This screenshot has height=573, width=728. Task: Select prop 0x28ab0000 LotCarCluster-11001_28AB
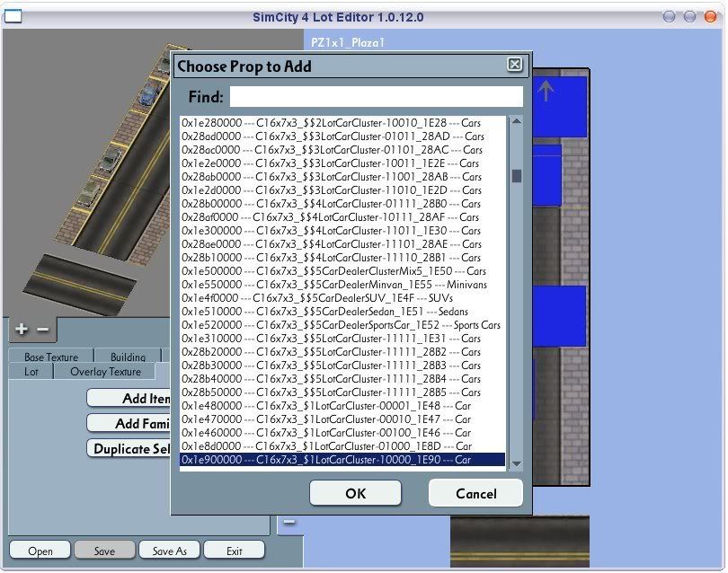[342, 177]
